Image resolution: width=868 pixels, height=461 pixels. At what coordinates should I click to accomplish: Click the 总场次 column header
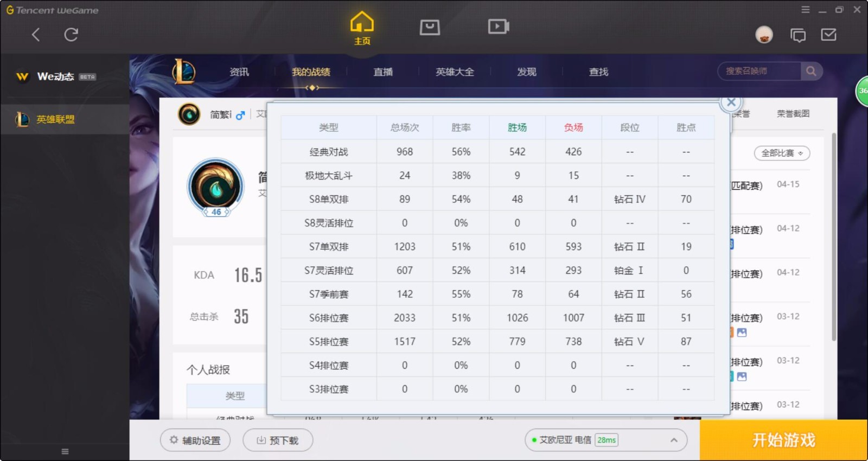coord(405,127)
